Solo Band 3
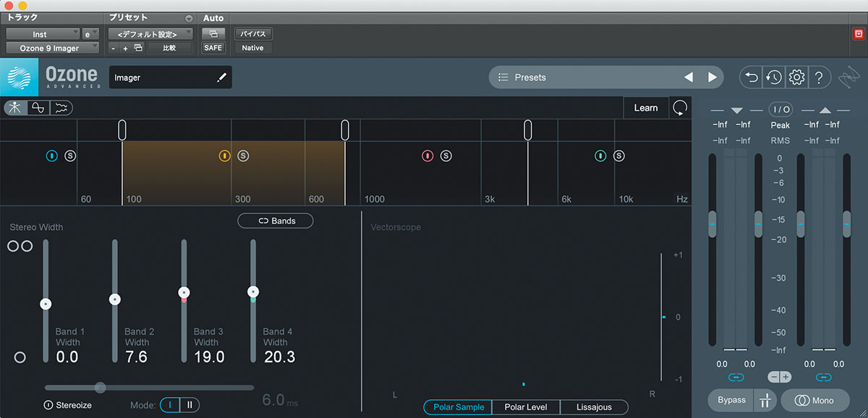The image size is (868, 418). (x=446, y=155)
